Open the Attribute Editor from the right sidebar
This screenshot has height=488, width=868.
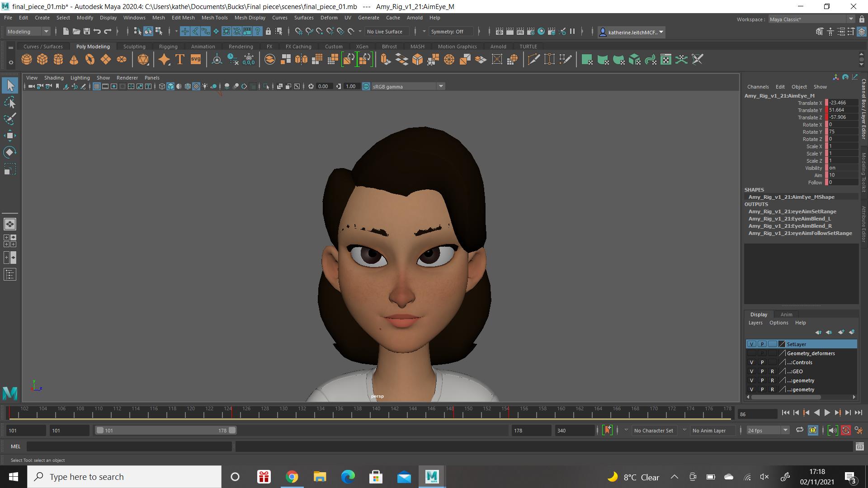click(x=863, y=221)
